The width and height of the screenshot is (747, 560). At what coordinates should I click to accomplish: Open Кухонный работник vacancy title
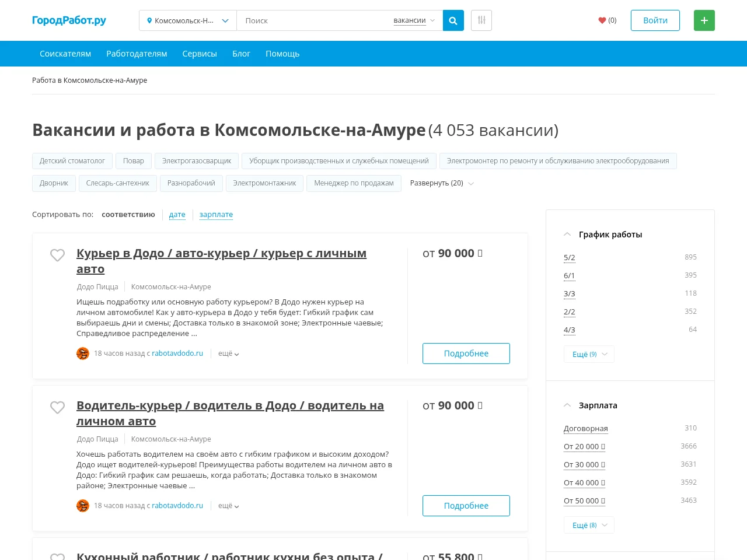[229, 556]
